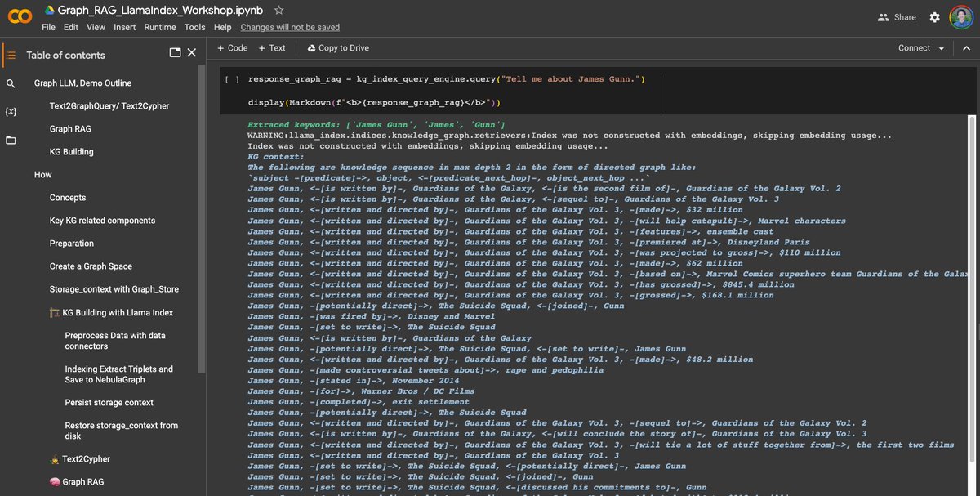
Task: Open the search sidebar icon
Action: pos(11,83)
